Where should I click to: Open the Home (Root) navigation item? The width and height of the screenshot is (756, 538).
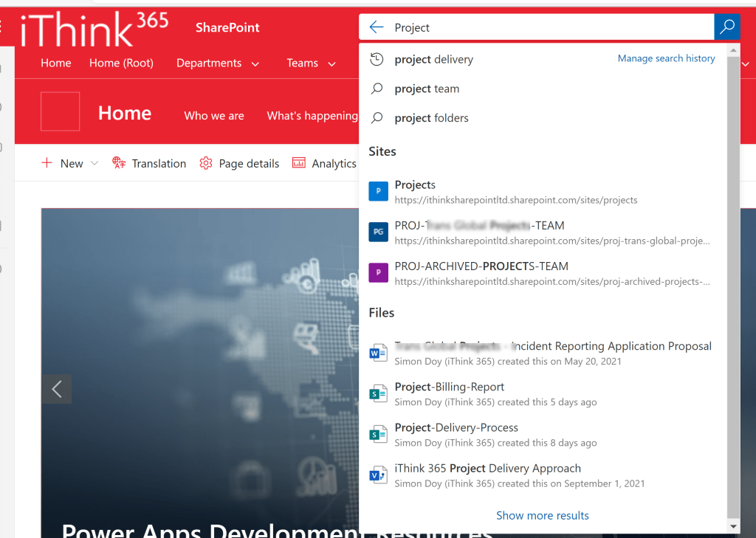coord(121,63)
